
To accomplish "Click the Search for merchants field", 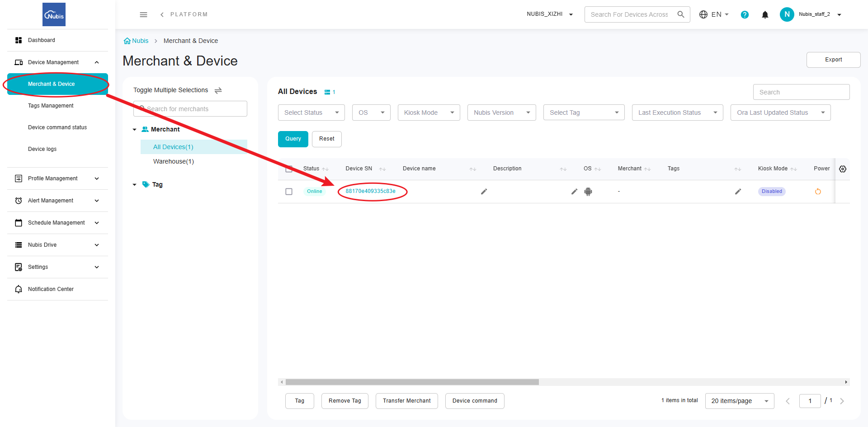I will pyautogui.click(x=190, y=109).
